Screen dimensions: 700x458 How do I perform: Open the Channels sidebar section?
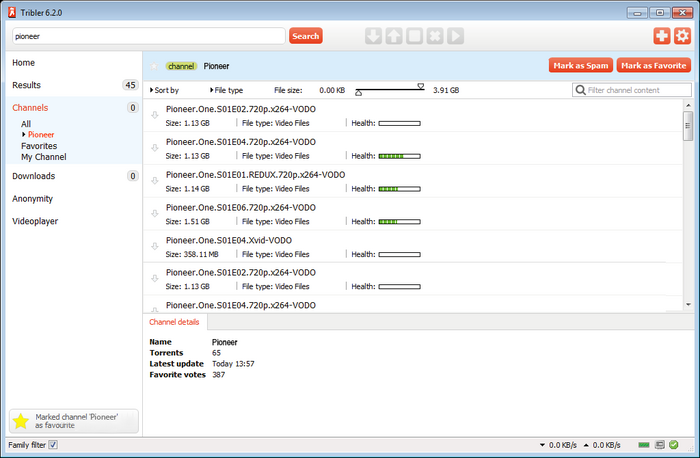click(30, 108)
